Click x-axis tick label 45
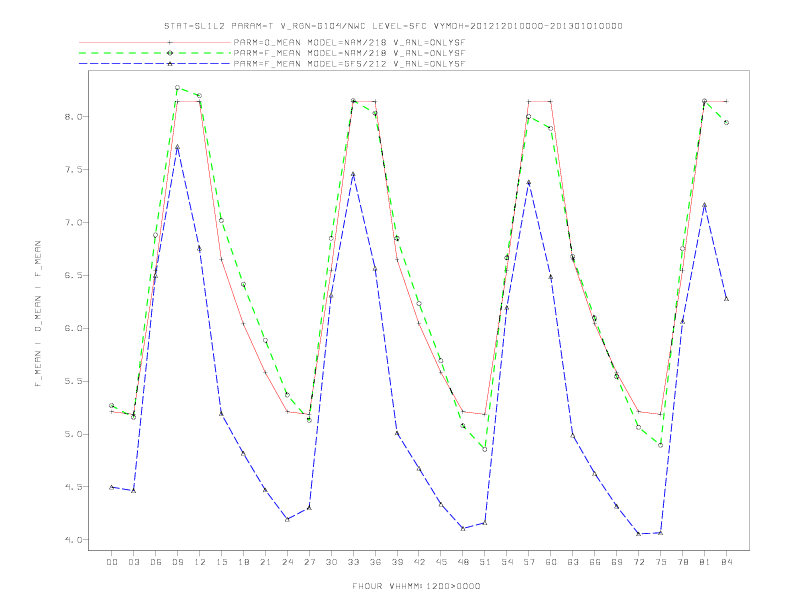 (x=441, y=562)
